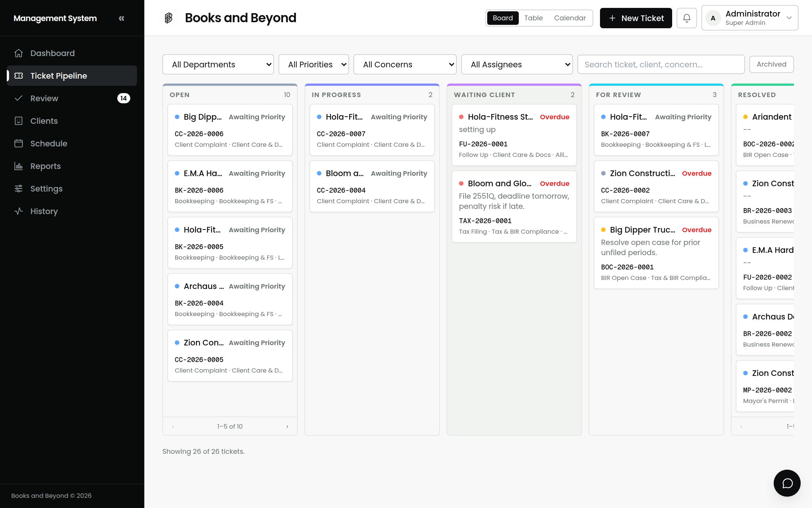
Task: Open ticket BK-2026-0007 in For Review
Action: [656, 130]
